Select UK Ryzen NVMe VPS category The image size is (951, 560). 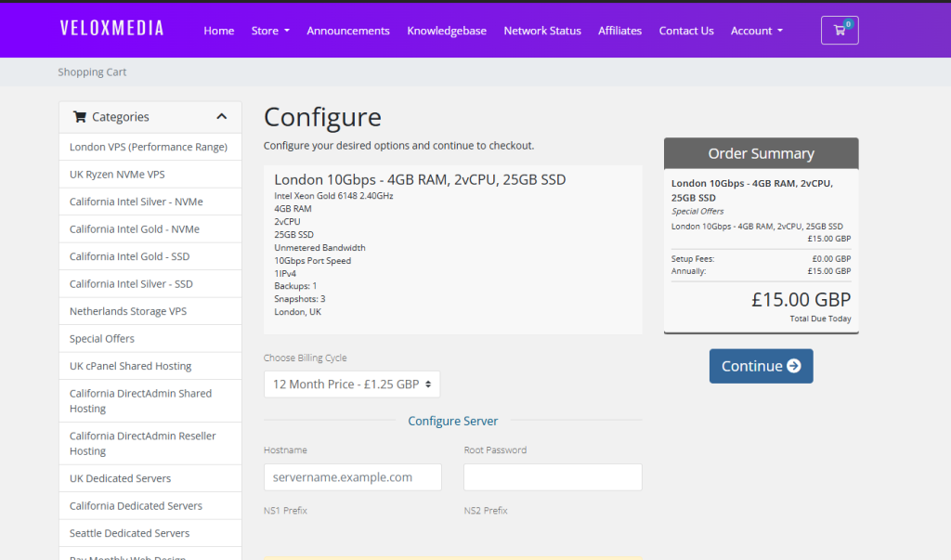coord(150,174)
